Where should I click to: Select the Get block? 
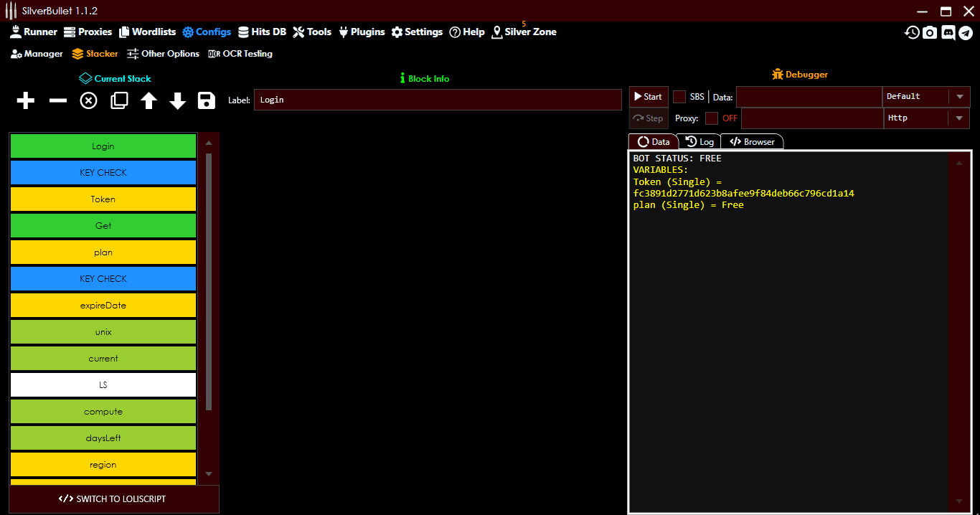point(103,226)
